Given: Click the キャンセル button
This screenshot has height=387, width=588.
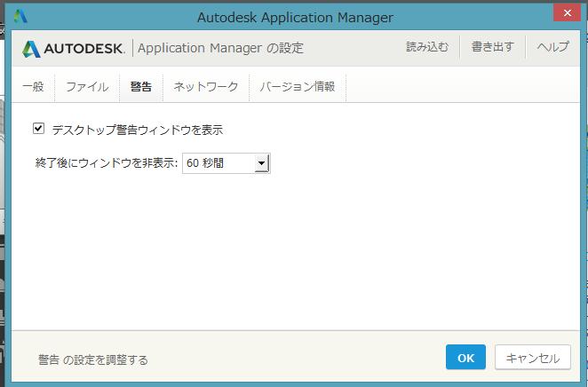Looking at the screenshot, I should point(533,358).
